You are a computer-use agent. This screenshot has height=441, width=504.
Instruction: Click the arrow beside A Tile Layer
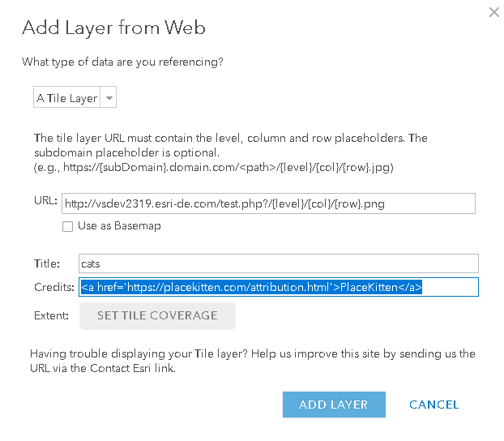[109, 98]
